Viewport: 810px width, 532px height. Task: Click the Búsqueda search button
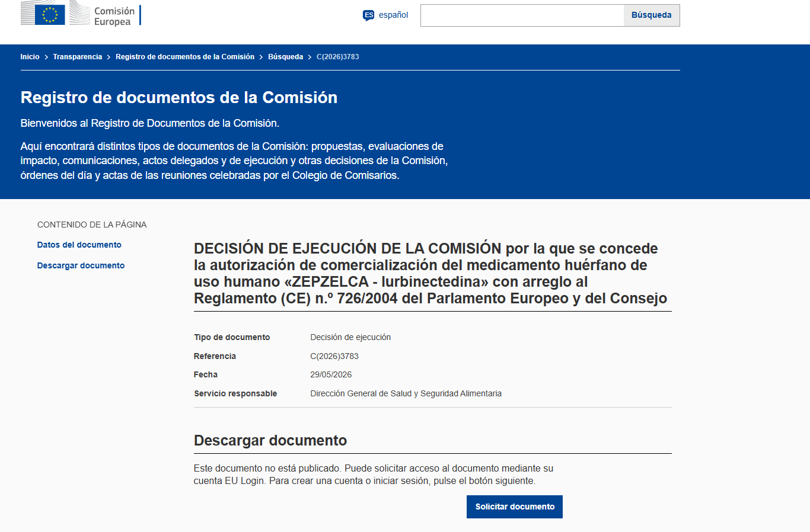point(652,15)
